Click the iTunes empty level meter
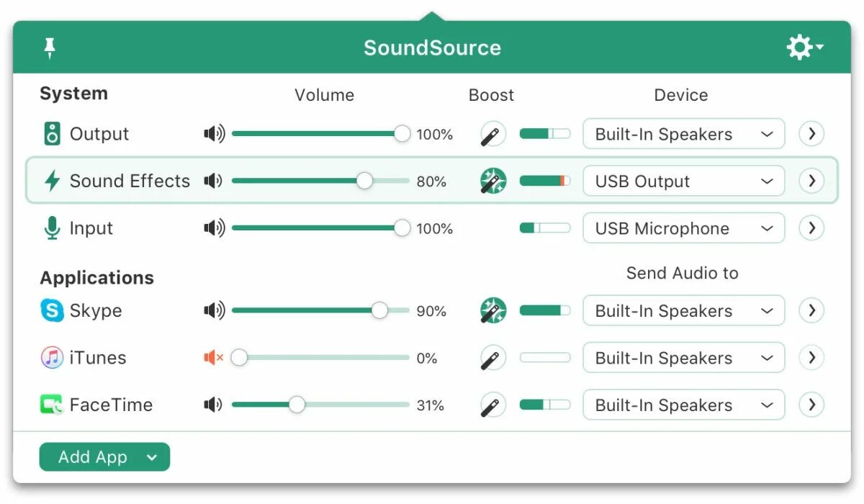 [x=545, y=358]
